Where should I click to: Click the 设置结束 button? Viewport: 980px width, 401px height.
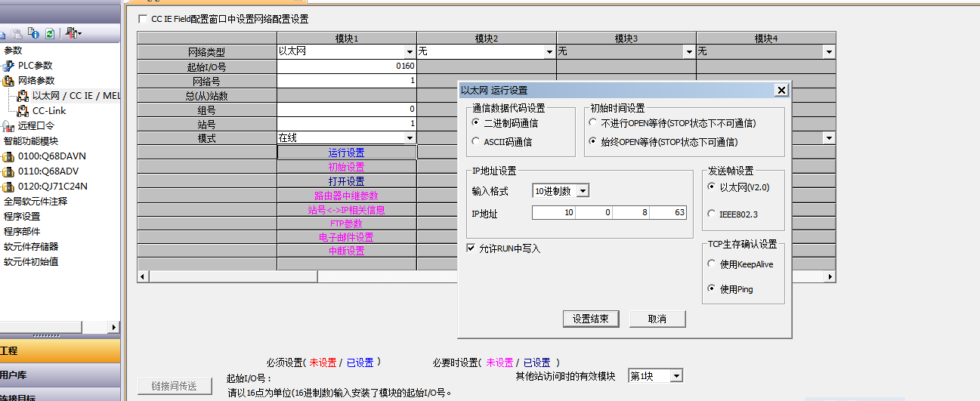[x=591, y=319]
